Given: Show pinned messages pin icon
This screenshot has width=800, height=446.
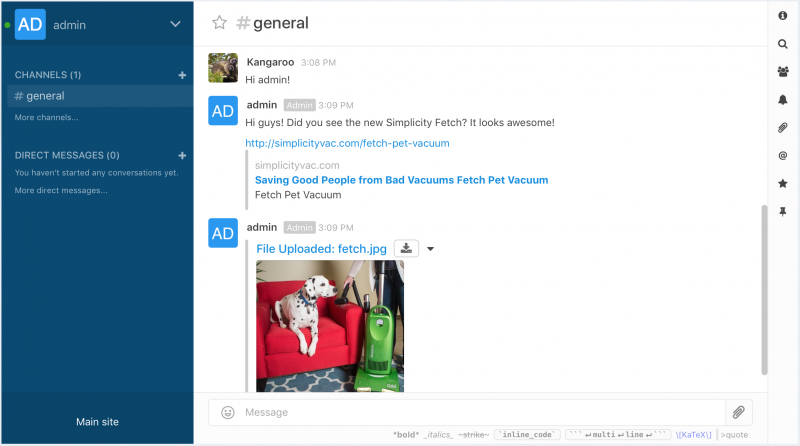Looking at the screenshot, I should [x=783, y=211].
